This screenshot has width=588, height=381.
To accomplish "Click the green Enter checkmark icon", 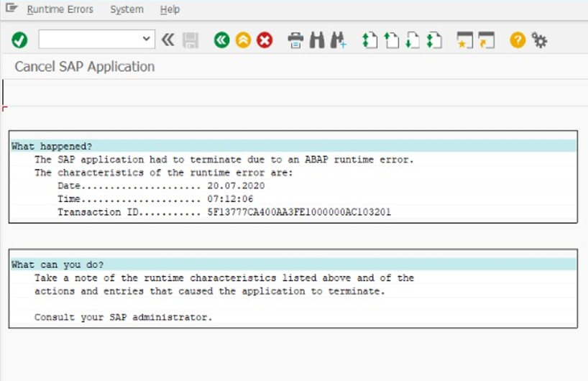I will (x=19, y=40).
